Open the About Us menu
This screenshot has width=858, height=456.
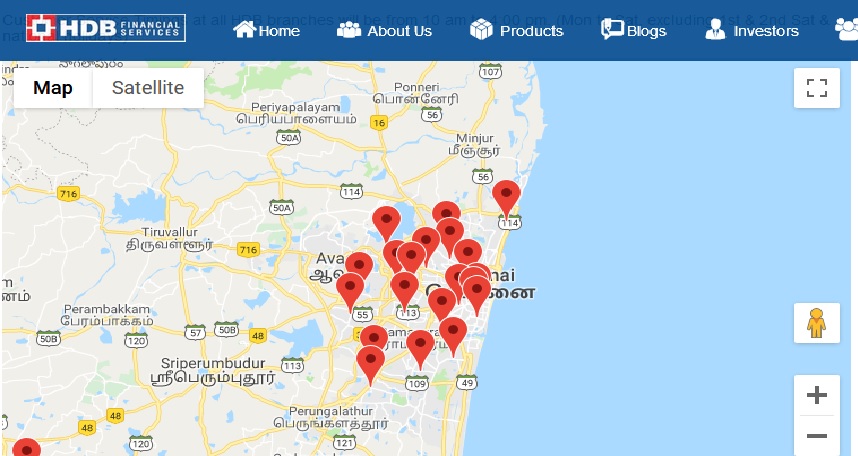[x=384, y=31]
